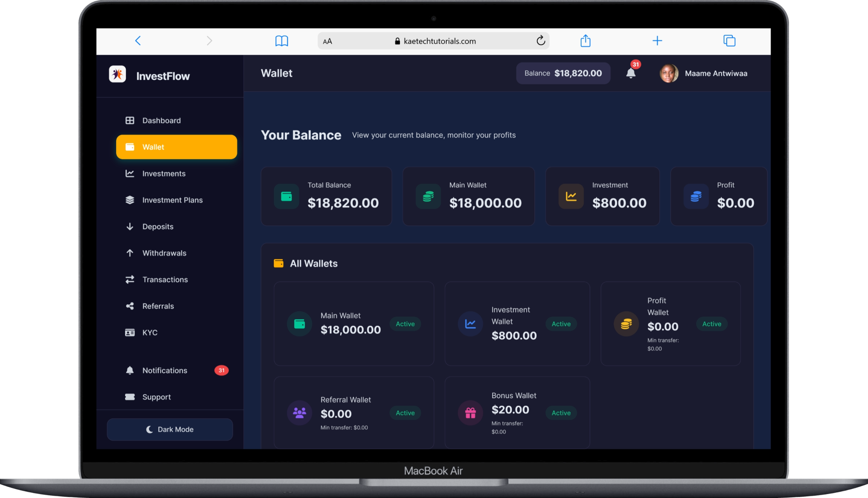Reload the page with the refresh icon
868x498 pixels.
[x=541, y=40]
